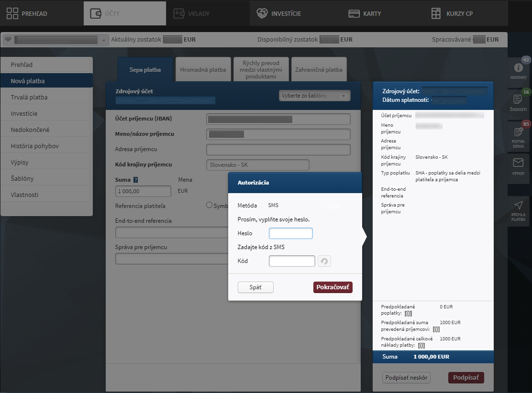
Task: Click the Späť button
Action: coord(255,287)
